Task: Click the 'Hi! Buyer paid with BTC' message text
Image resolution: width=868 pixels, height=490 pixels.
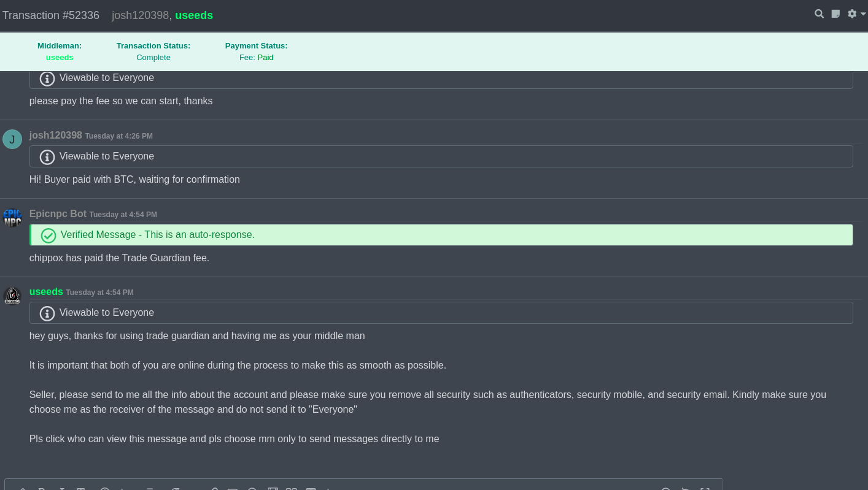Action: pyautogui.click(x=134, y=179)
